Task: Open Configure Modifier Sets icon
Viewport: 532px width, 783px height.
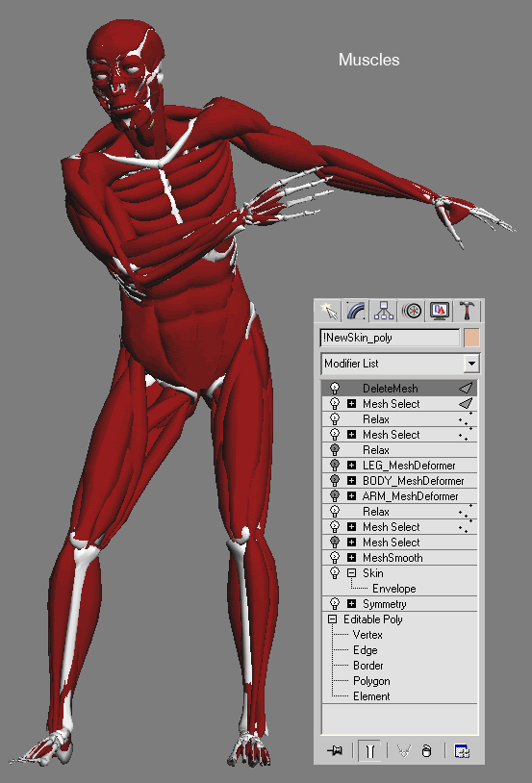Action: pos(461,750)
